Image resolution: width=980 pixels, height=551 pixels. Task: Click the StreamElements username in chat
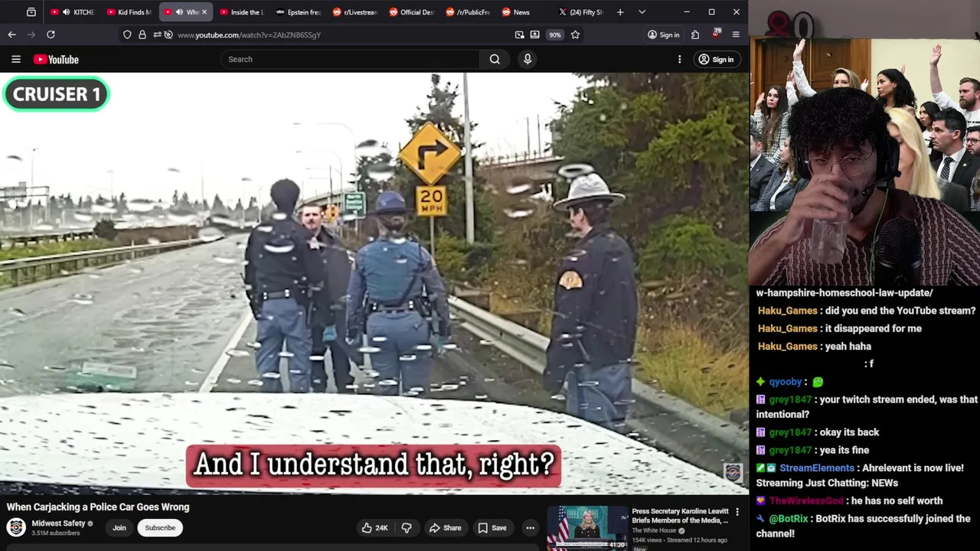click(x=817, y=468)
